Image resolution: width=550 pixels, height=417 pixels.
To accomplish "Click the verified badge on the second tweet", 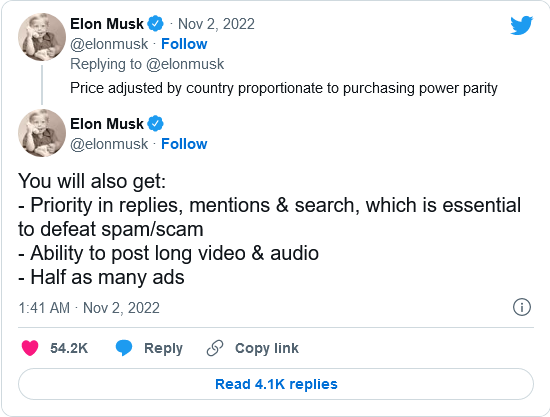I will (x=155, y=124).
